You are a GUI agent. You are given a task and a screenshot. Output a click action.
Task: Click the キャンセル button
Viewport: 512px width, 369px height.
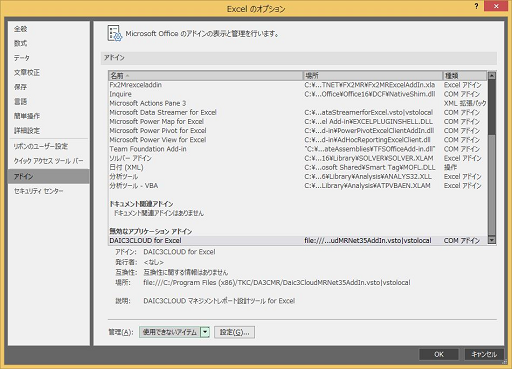484,354
